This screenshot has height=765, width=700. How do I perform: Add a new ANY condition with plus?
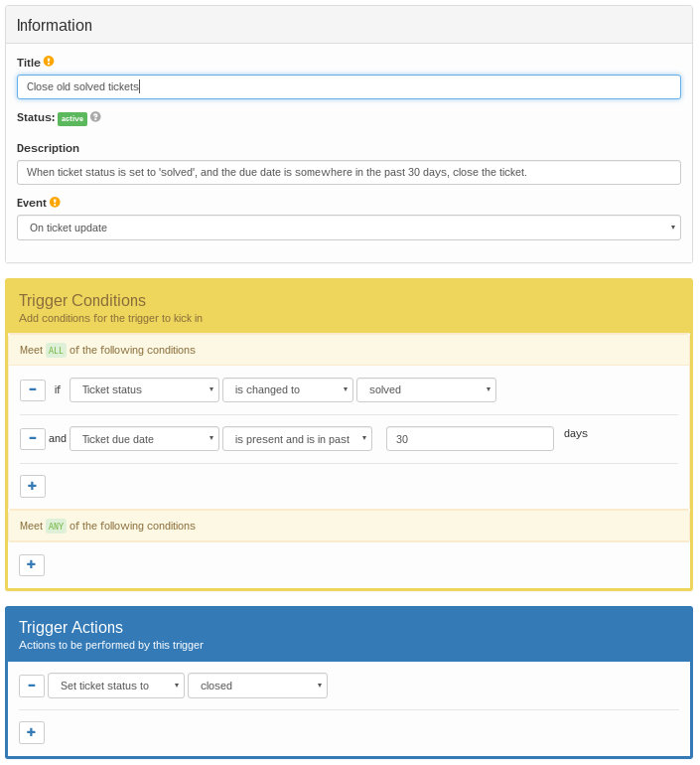point(32,564)
